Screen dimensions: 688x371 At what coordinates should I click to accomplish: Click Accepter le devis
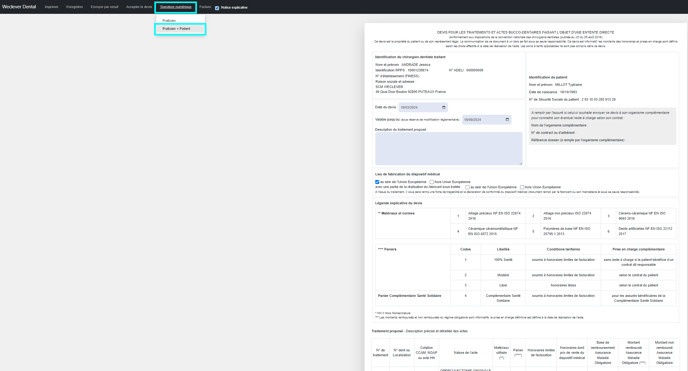[x=139, y=7]
